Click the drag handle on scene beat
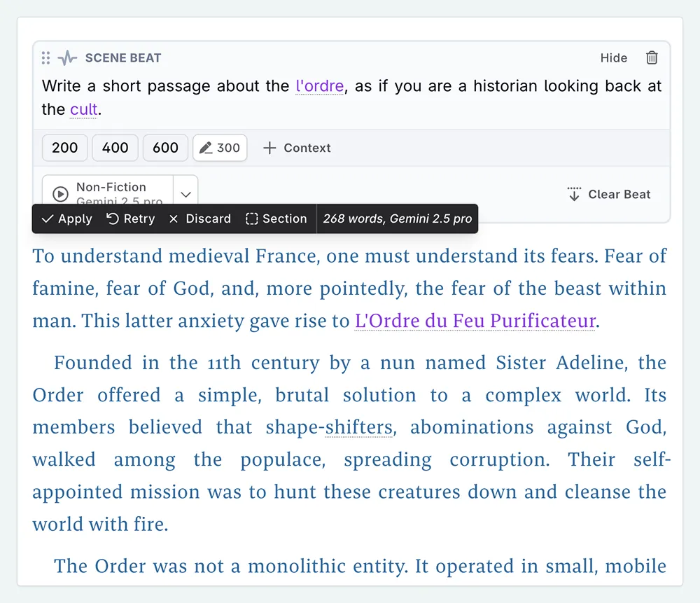This screenshot has width=700, height=603. click(46, 58)
